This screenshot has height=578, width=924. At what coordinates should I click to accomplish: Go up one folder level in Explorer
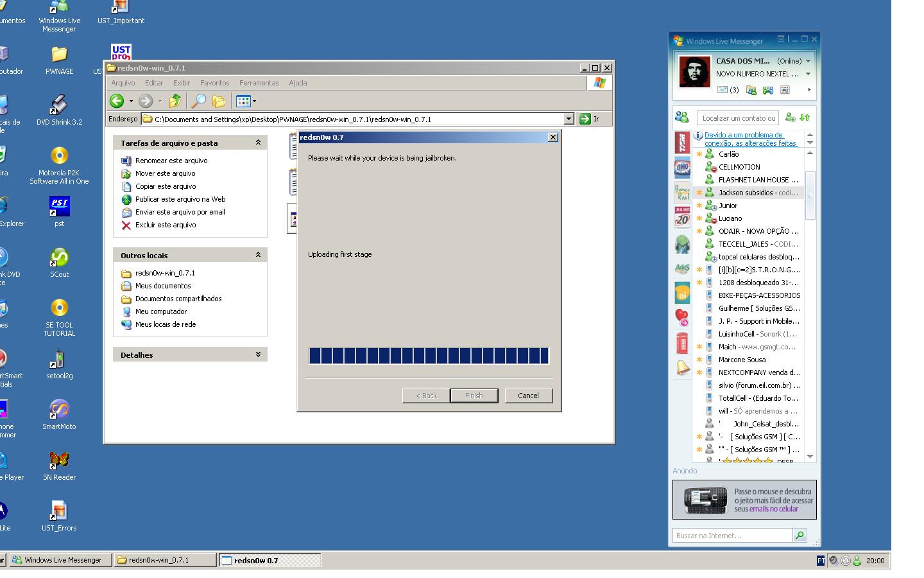pyautogui.click(x=175, y=101)
